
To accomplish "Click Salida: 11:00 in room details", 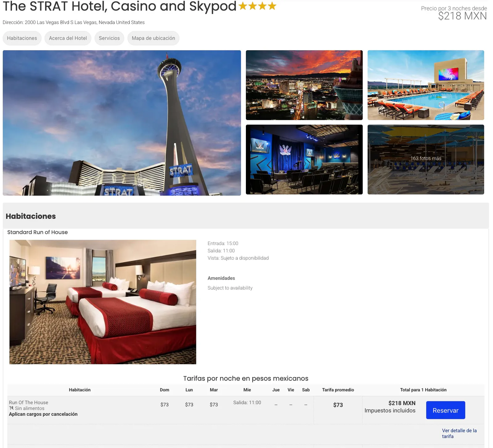I will coord(221,251).
